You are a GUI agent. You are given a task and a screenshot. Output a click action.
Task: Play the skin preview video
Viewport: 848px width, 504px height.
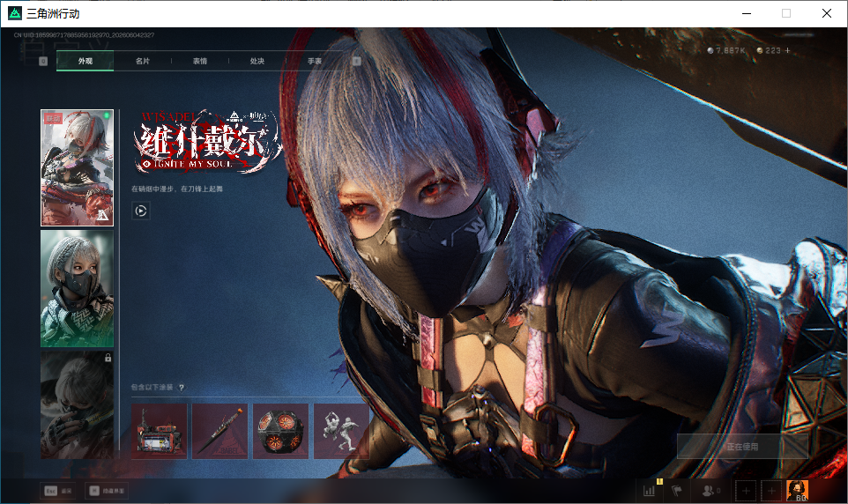[141, 211]
